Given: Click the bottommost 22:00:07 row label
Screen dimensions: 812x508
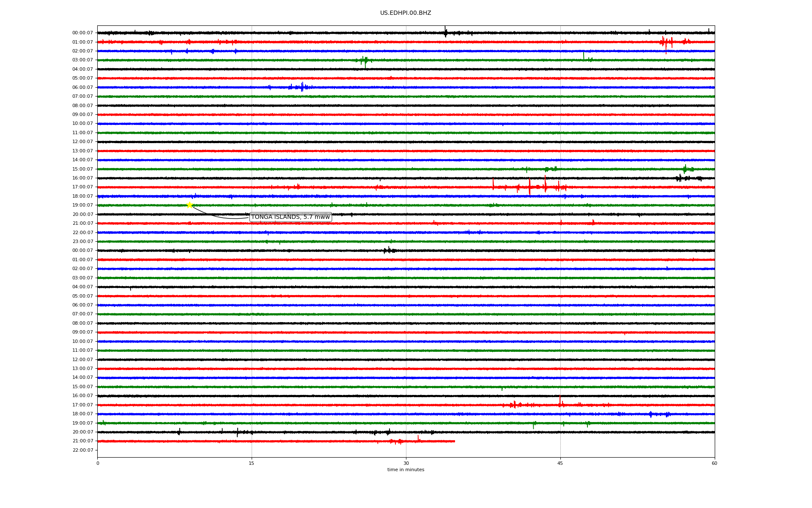Looking at the screenshot, I should point(82,450).
